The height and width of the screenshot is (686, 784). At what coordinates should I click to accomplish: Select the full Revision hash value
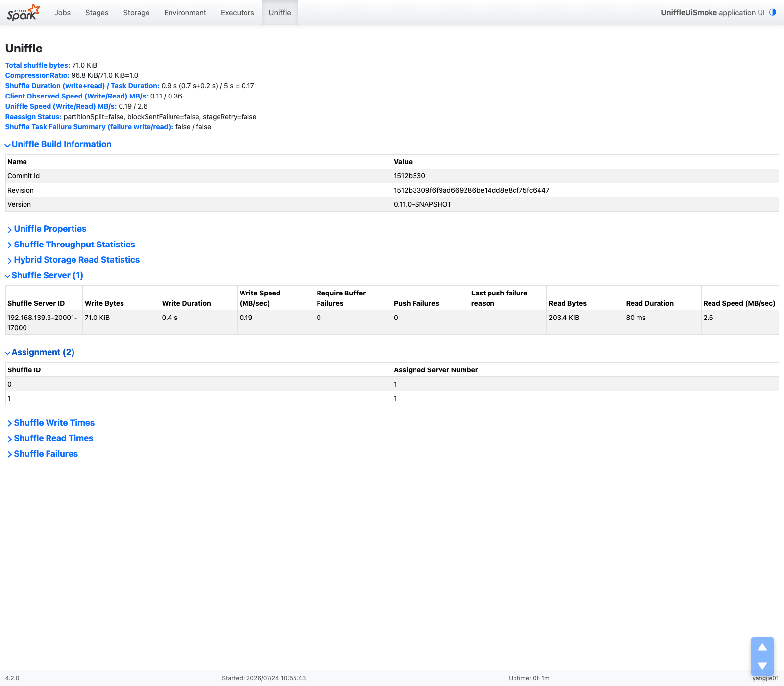pos(472,190)
